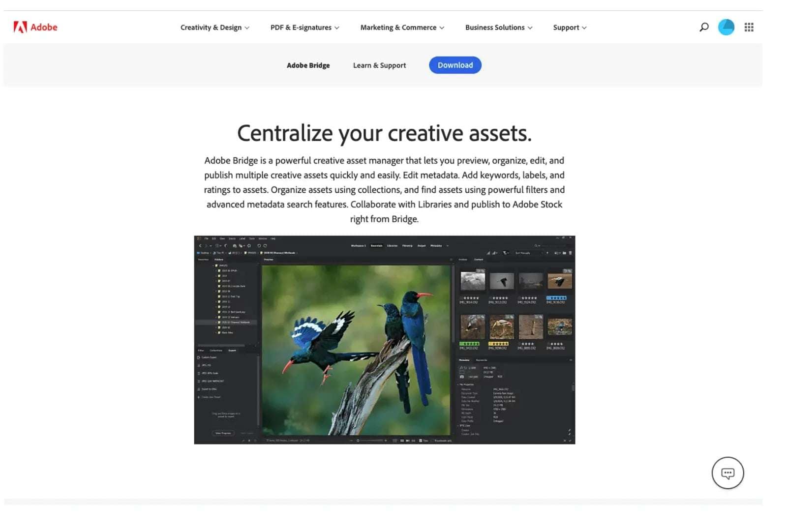Go to Learn & Support
The image size is (787, 532).
click(379, 65)
